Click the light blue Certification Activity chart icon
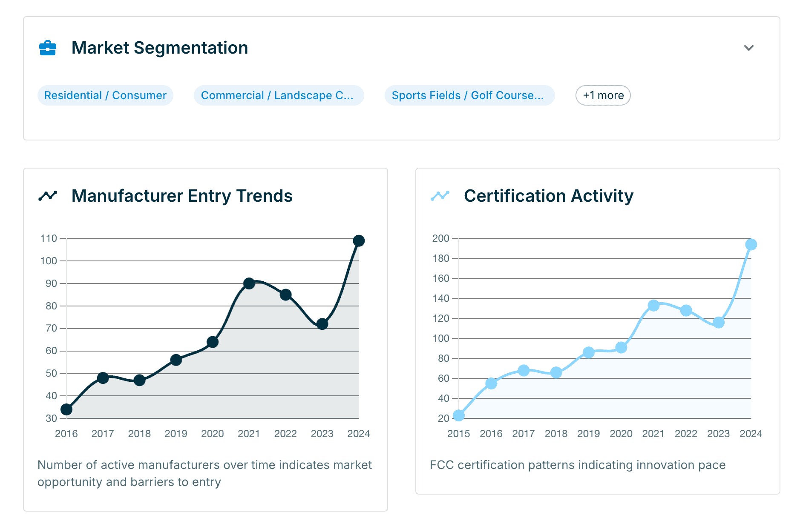 click(440, 196)
